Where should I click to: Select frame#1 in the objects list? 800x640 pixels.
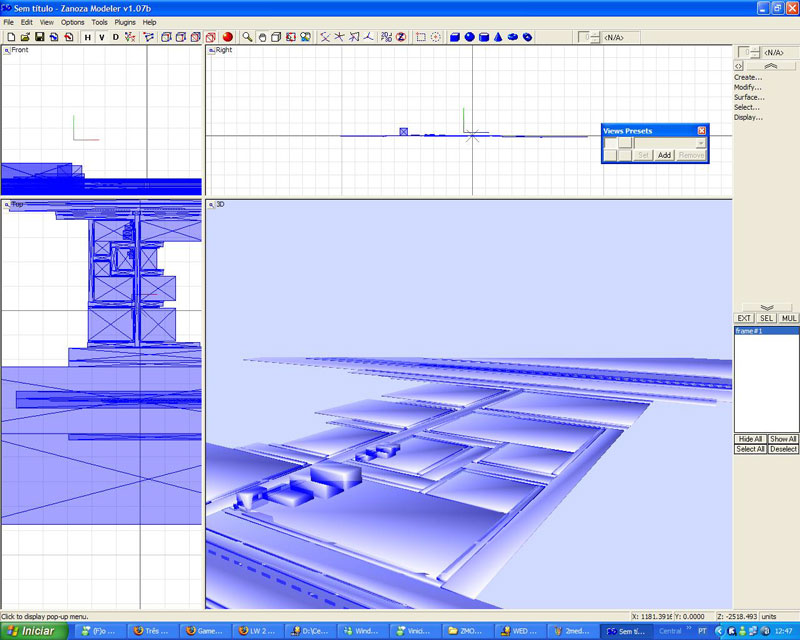coord(750,331)
